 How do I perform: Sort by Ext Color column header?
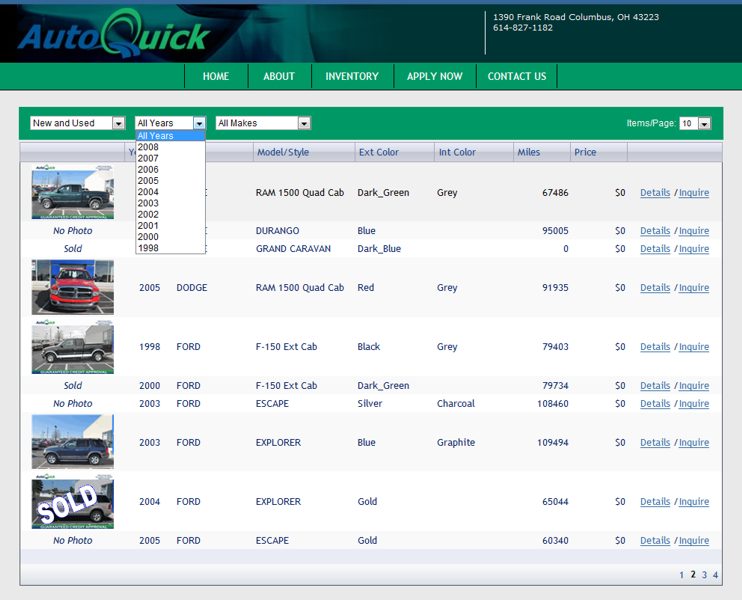(379, 152)
